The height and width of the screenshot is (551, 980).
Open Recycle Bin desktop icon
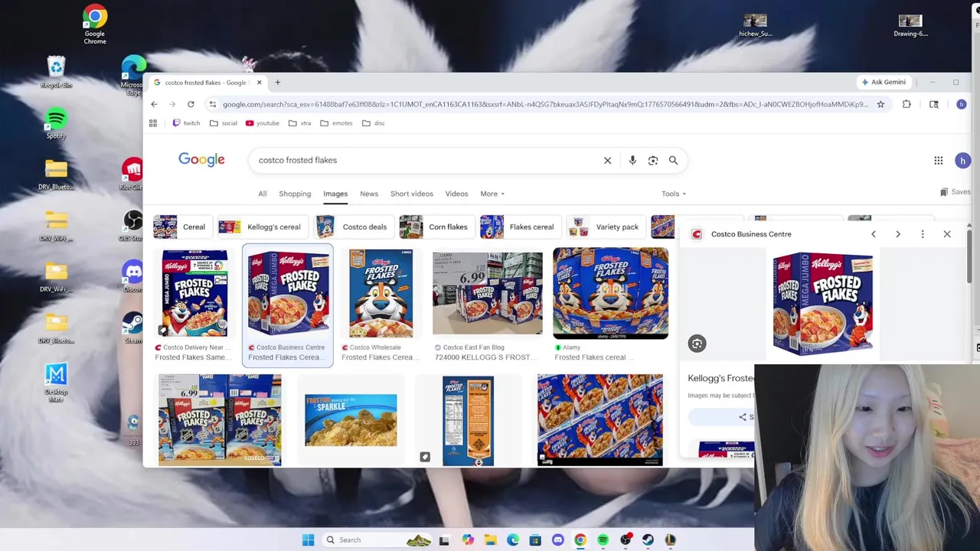(56, 73)
